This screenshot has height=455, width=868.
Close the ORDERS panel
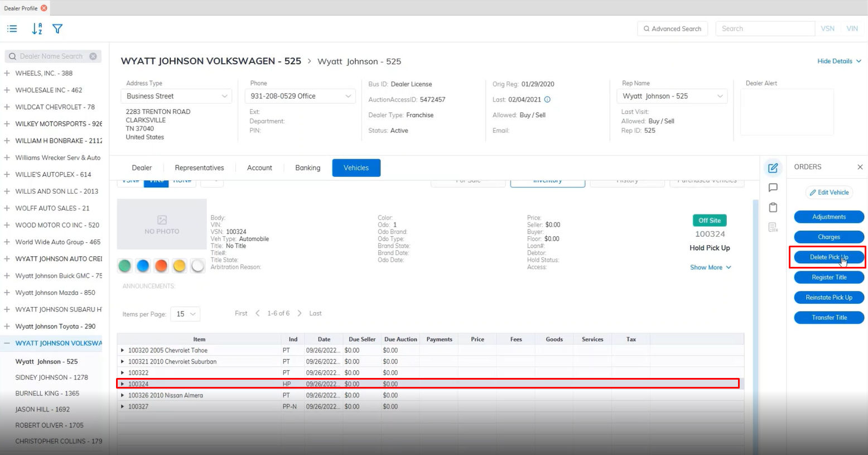click(x=860, y=167)
